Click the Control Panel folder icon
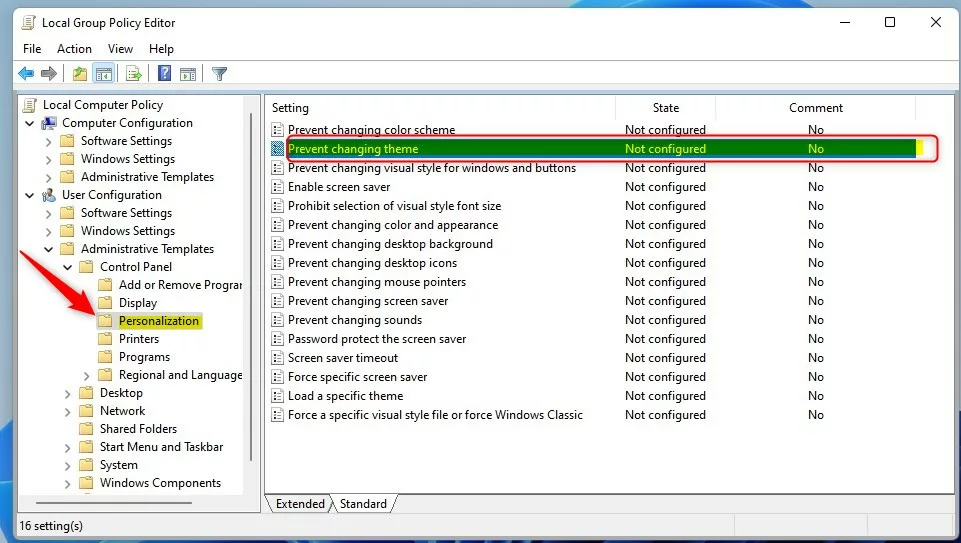961x543 pixels. [86, 267]
